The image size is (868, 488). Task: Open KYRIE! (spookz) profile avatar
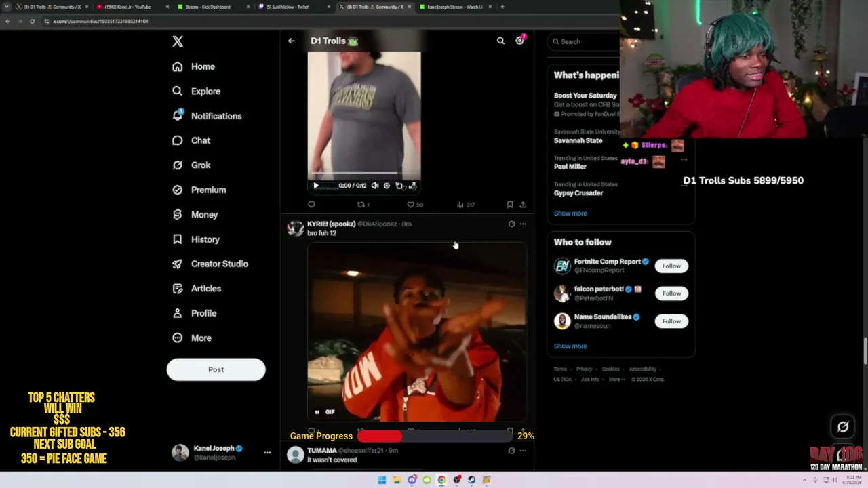(x=295, y=228)
